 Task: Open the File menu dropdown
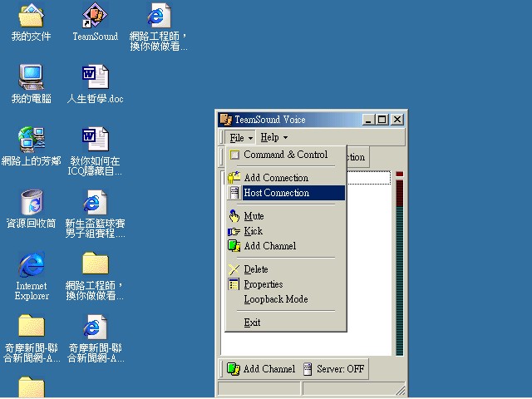click(240, 138)
